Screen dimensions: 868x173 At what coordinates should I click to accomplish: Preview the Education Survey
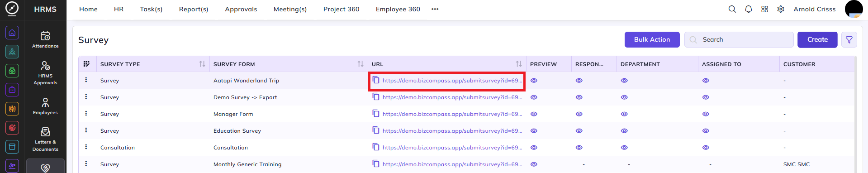[534, 131]
